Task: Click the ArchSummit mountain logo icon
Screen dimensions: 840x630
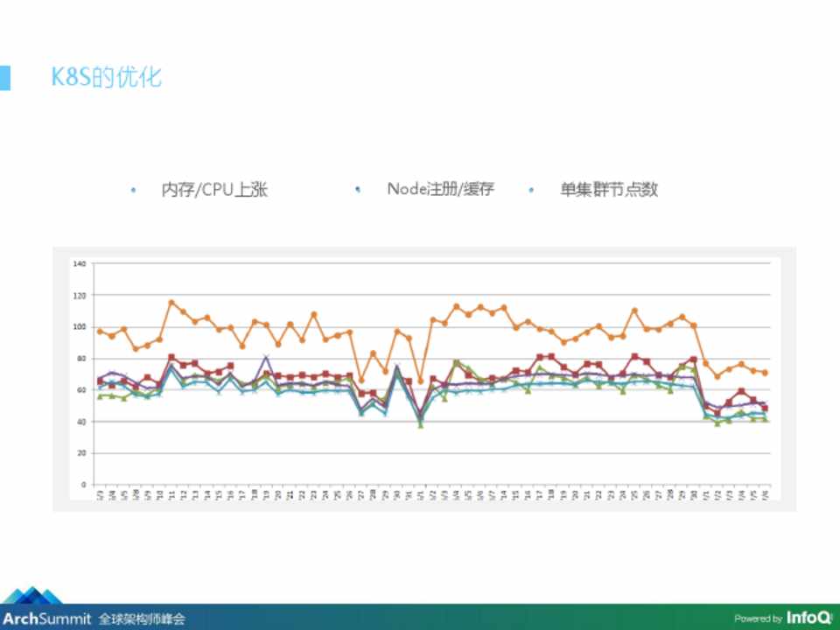Action: pos(31,596)
